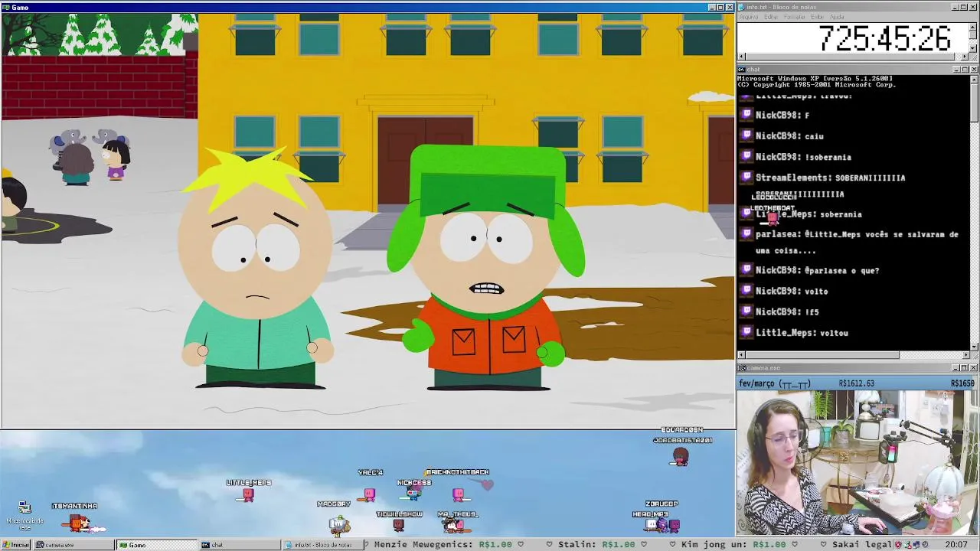Click 'NickCB98: @parlasea o que?' message
This screenshot has width=980, height=551.
817,270
